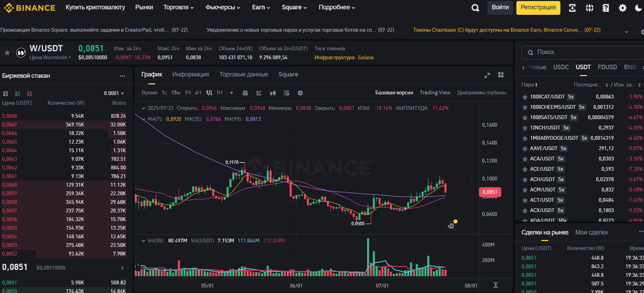
Task: Click the Wormhole W coin logo
Action: [x=21, y=53]
